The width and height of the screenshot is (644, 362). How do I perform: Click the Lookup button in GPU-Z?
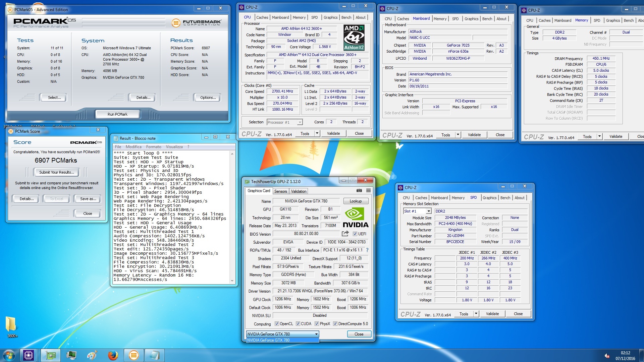356,201
